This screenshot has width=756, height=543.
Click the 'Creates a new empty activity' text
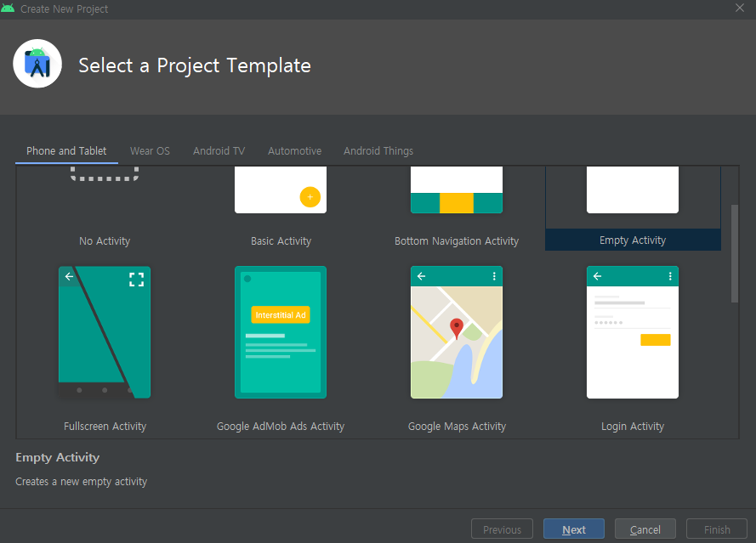81,482
